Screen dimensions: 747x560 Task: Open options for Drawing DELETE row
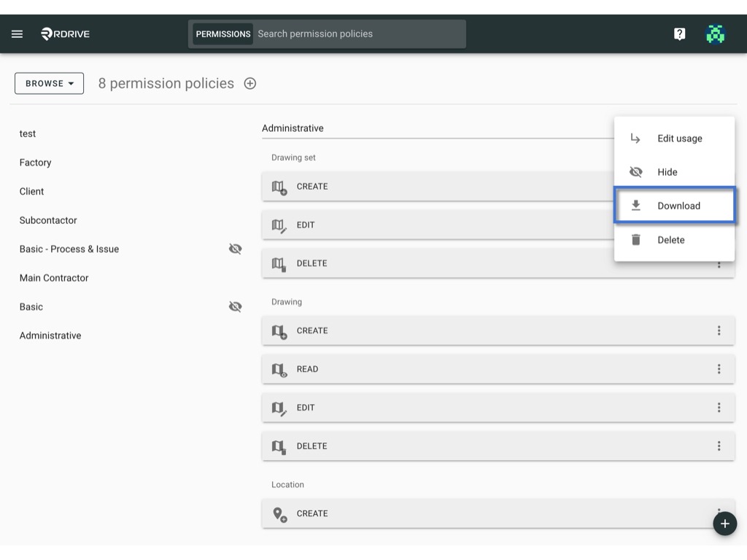coord(719,446)
